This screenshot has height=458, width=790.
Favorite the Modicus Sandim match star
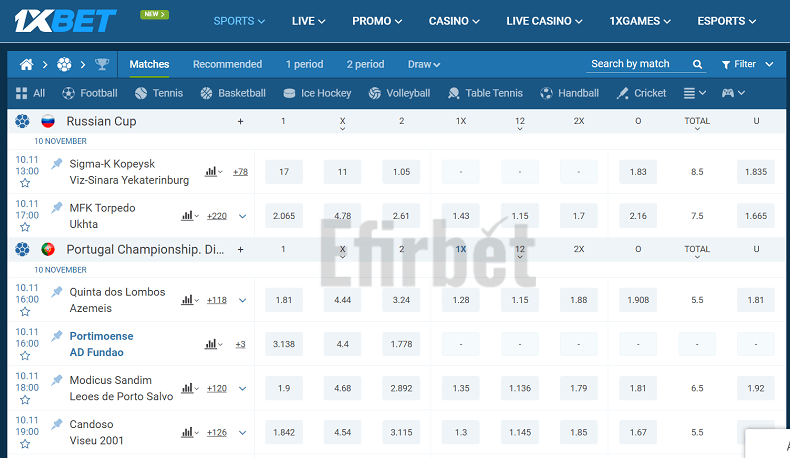click(25, 400)
